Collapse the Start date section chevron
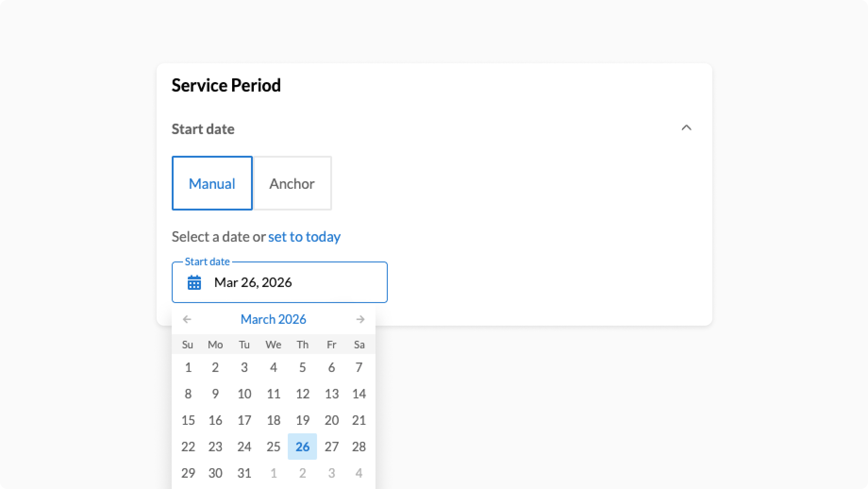The image size is (868, 489). pos(686,128)
